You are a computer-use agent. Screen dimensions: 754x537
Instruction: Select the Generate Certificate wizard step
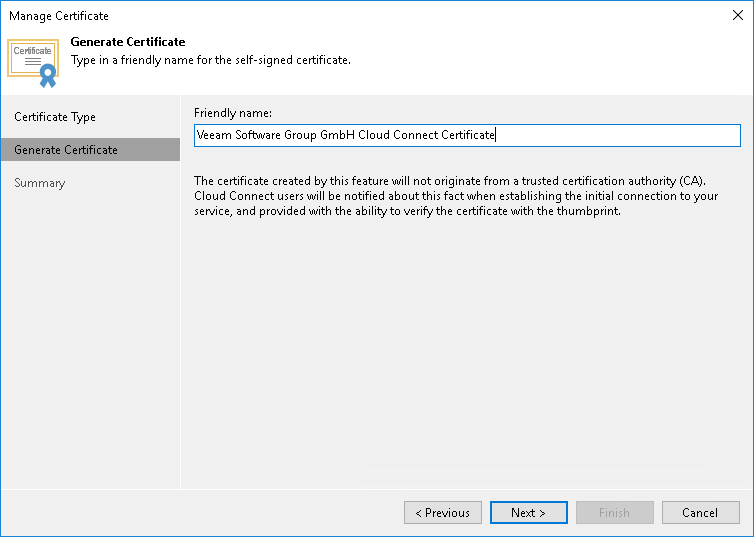pyautogui.click(x=90, y=150)
